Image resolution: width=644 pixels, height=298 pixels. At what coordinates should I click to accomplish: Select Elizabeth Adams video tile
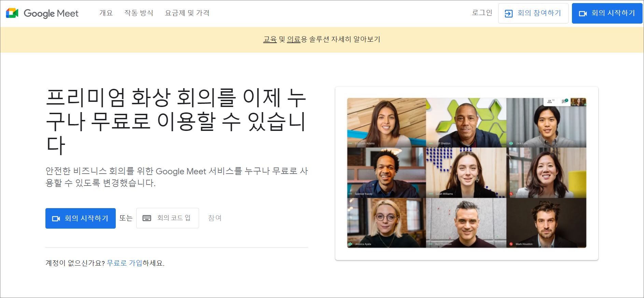387,123
